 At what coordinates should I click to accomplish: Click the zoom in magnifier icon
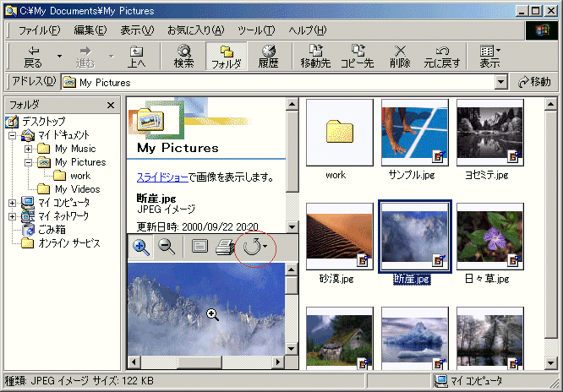pyautogui.click(x=141, y=247)
